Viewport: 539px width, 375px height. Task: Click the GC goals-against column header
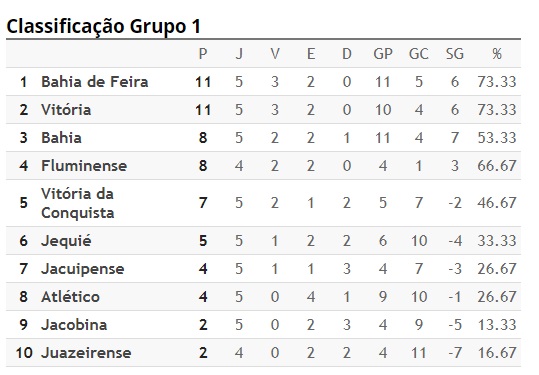419,54
